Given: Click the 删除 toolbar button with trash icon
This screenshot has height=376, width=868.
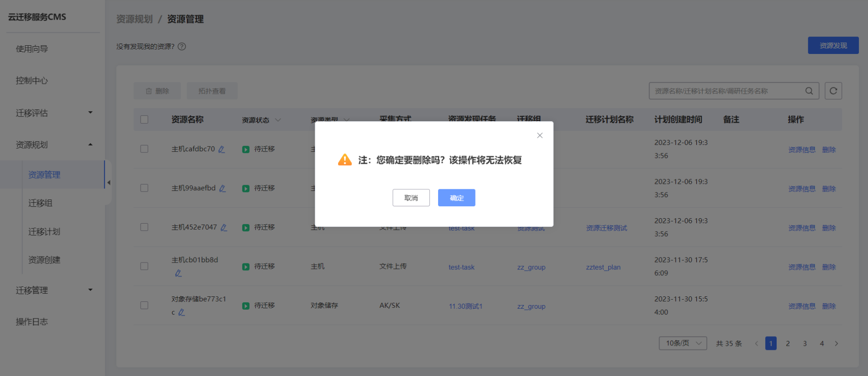Looking at the screenshot, I should click(157, 91).
